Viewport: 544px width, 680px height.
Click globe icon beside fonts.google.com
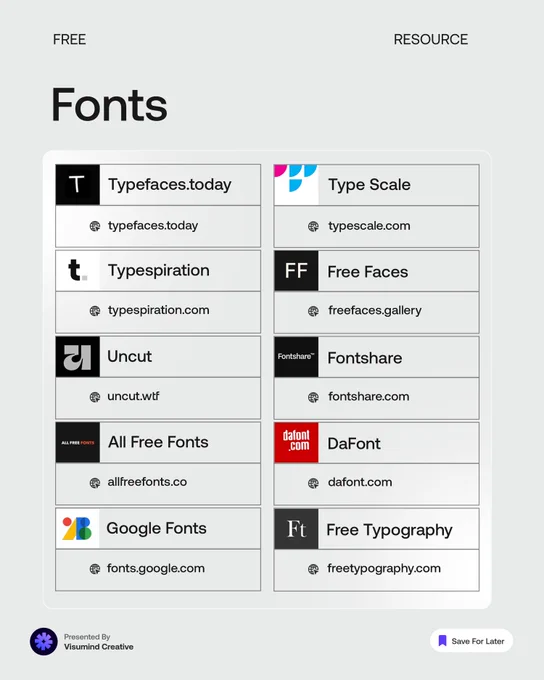click(x=95, y=569)
